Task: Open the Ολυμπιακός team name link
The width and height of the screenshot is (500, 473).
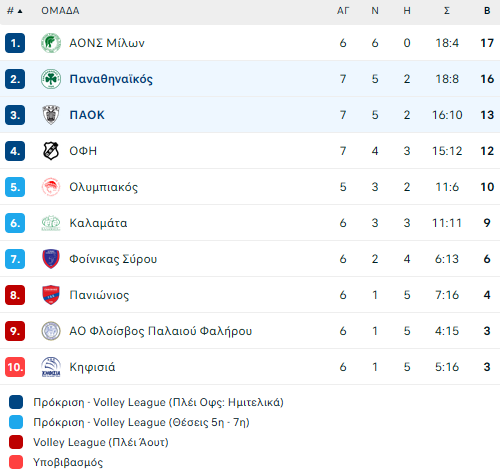Action: click(x=103, y=187)
